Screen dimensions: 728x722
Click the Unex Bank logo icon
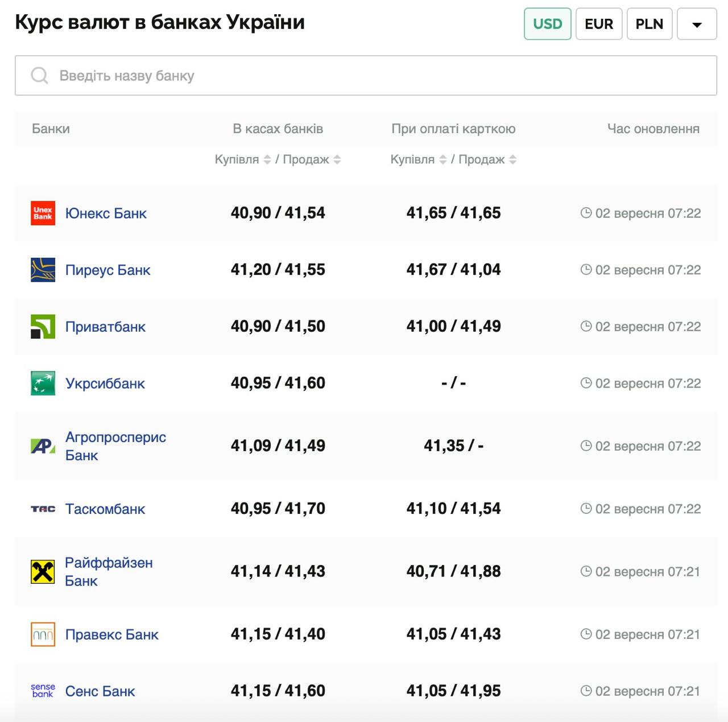point(43,213)
